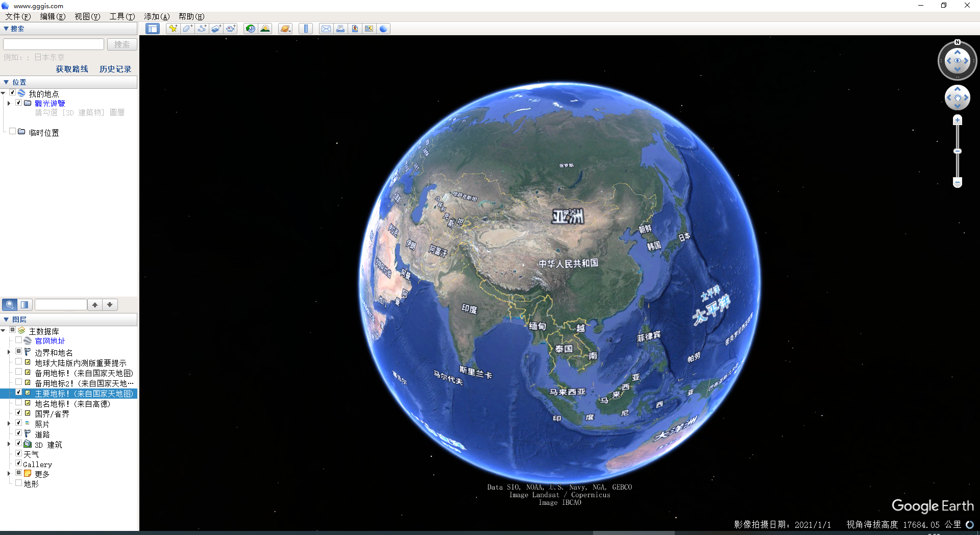Image resolution: width=980 pixels, height=535 pixels.
Task: Click the 获取路线 link
Action: (72, 69)
